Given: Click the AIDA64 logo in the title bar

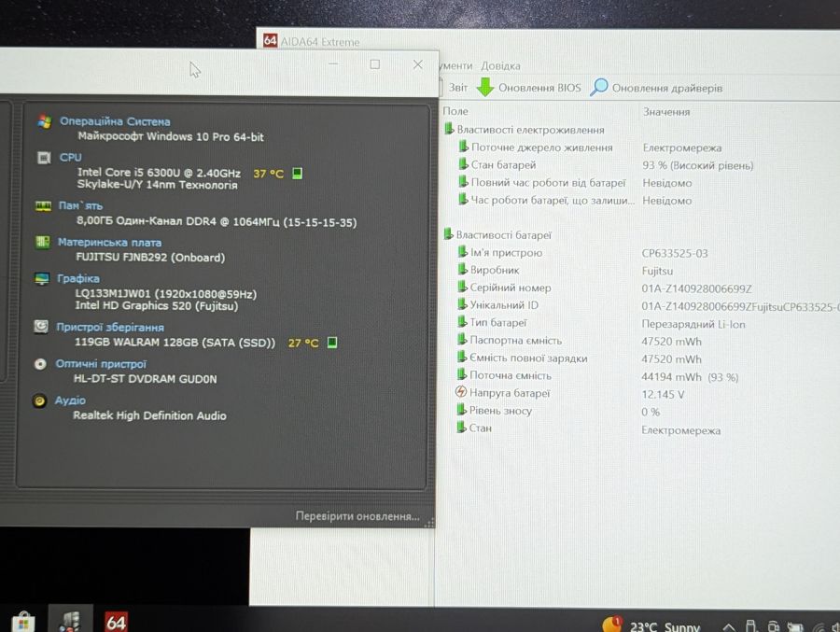Looking at the screenshot, I should click(270, 40).
